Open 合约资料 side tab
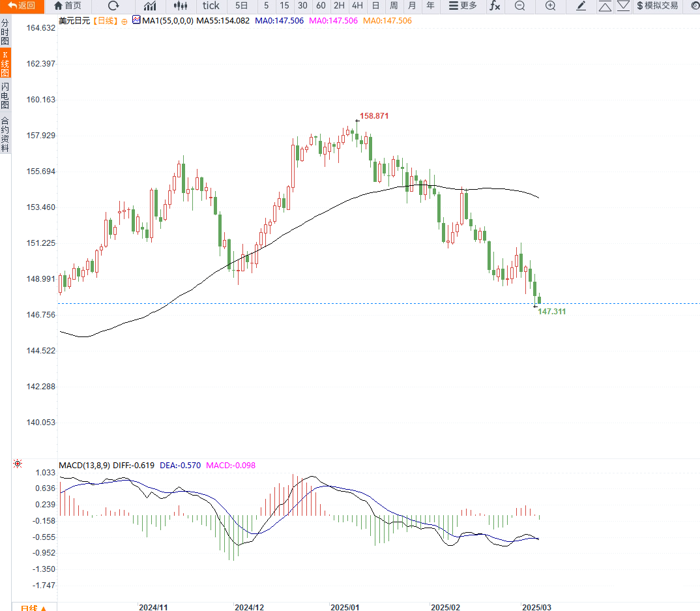Image resolution: width=700 pixels, height=611 pixels. [5, 134]
